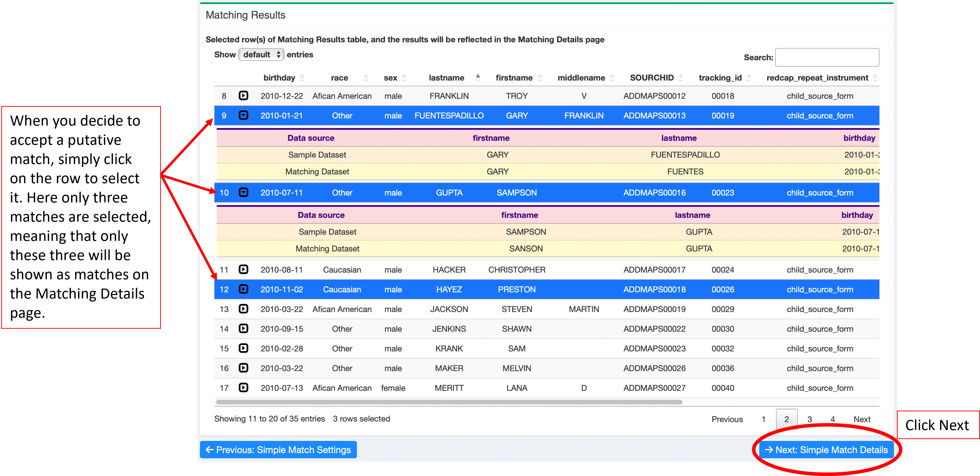This screenshot has height=476, width=980.
Task: Click FUENTES matching dataset lastname
Action: (685, 171)
